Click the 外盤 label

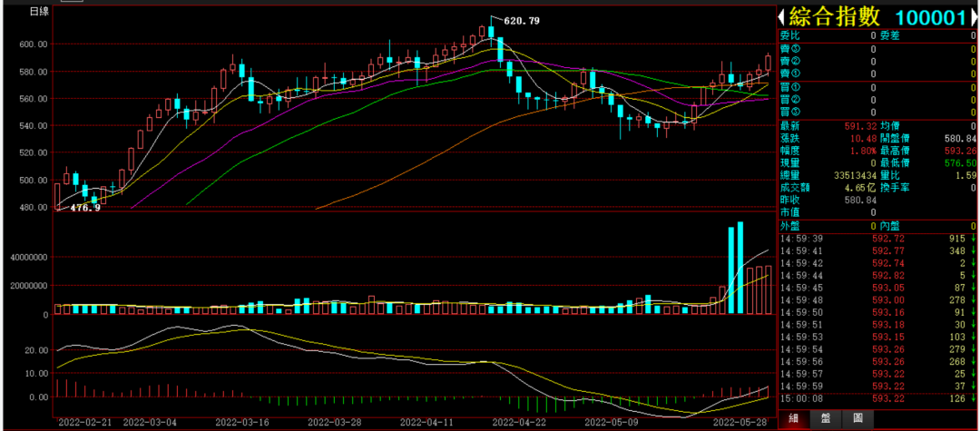click(x=790, y=226)
